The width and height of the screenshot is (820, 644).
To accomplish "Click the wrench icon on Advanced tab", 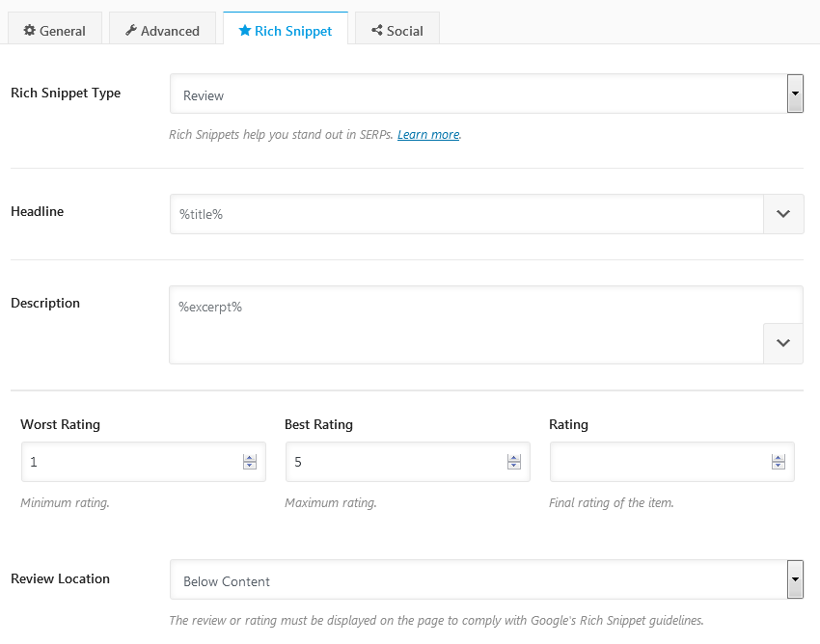I will tap(131, 30).
